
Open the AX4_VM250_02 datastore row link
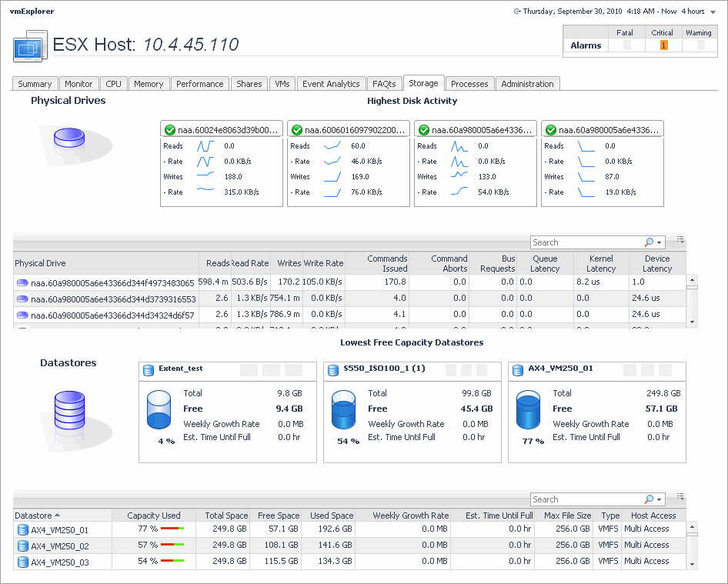click(x=59, y=546)
